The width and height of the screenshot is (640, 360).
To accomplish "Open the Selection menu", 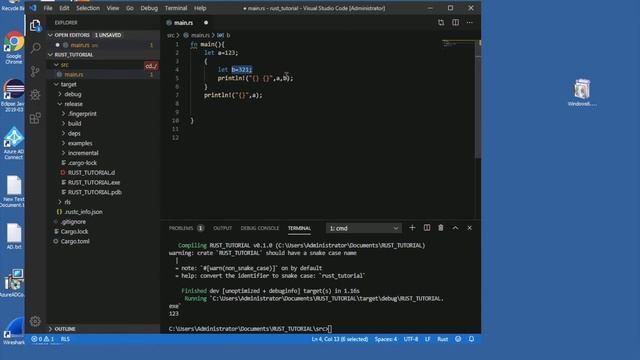I will [88, 8].
